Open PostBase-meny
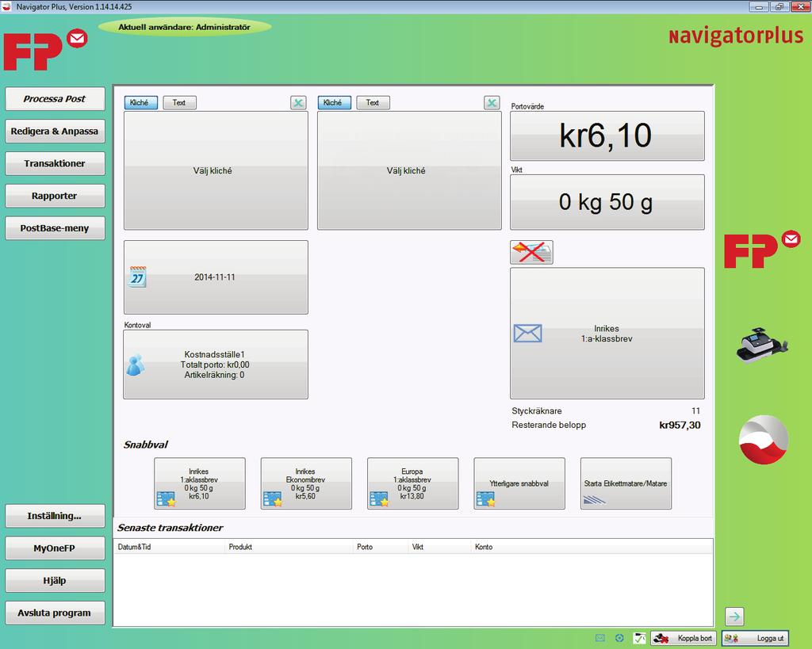 pyautogui.click(x=55, y=228)
